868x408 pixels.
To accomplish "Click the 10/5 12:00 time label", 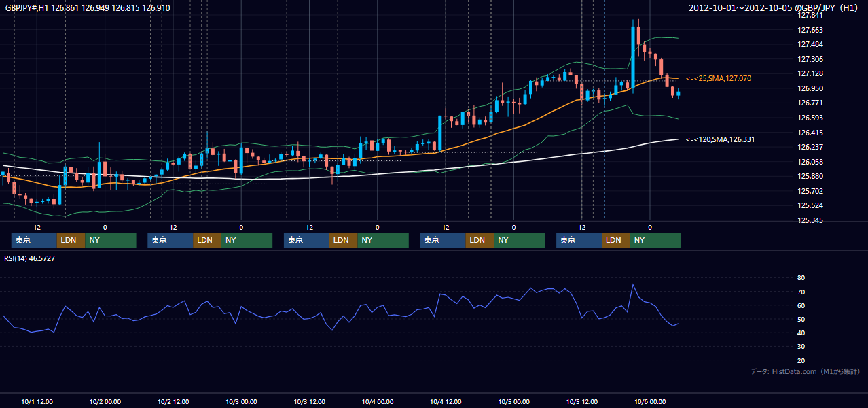I will [x=581, y=401].
